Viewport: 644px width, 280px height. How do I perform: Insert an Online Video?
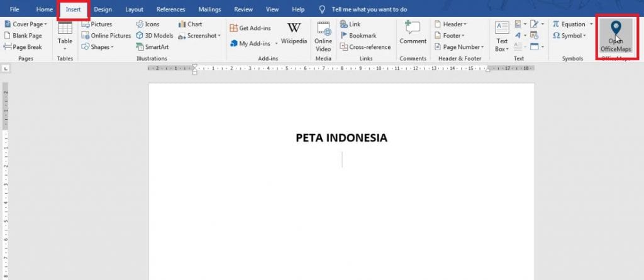coord(323,36)
